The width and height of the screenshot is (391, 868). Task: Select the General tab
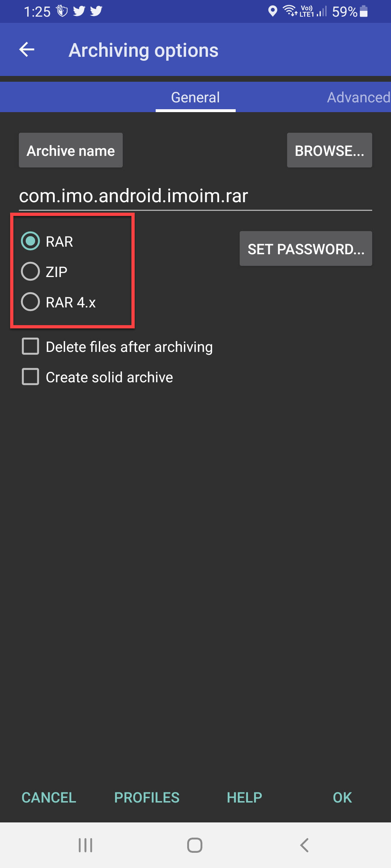195,97
